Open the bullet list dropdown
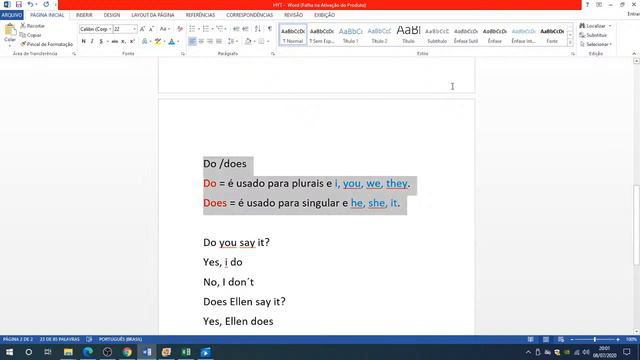The width and height of the screenshot is (640, 360). click(x=199, y=29)
